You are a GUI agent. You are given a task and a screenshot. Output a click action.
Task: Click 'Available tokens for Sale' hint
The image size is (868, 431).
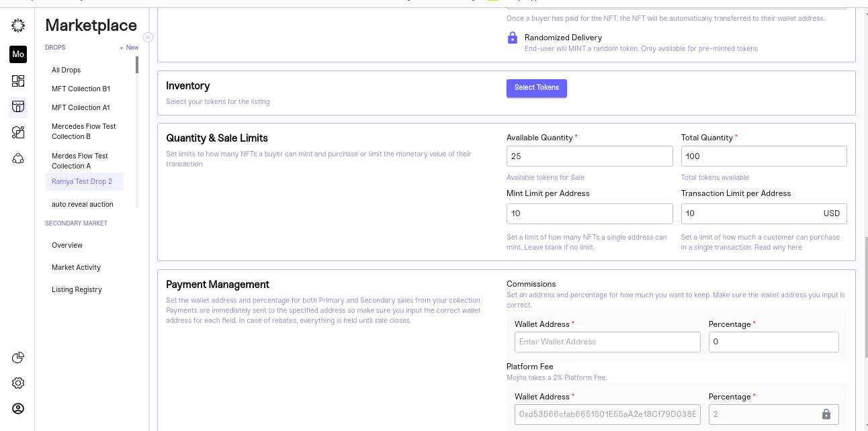click(546, 177)
